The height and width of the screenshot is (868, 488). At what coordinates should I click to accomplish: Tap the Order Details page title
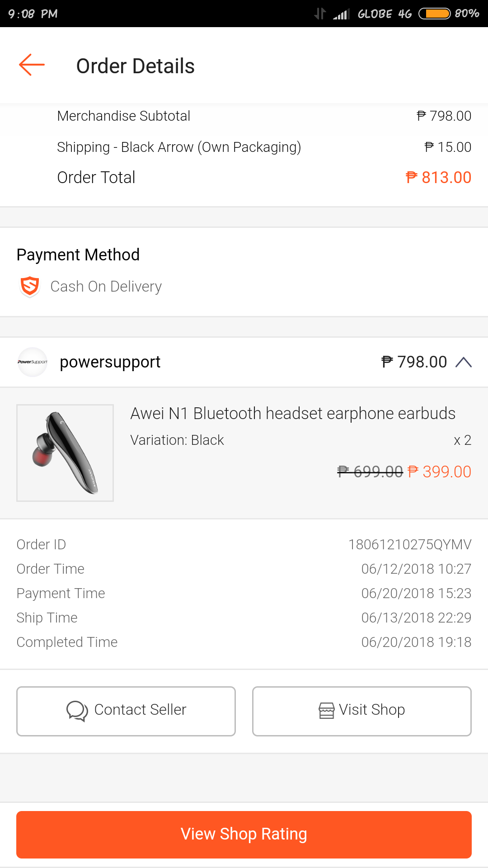(x=136, y=66)
